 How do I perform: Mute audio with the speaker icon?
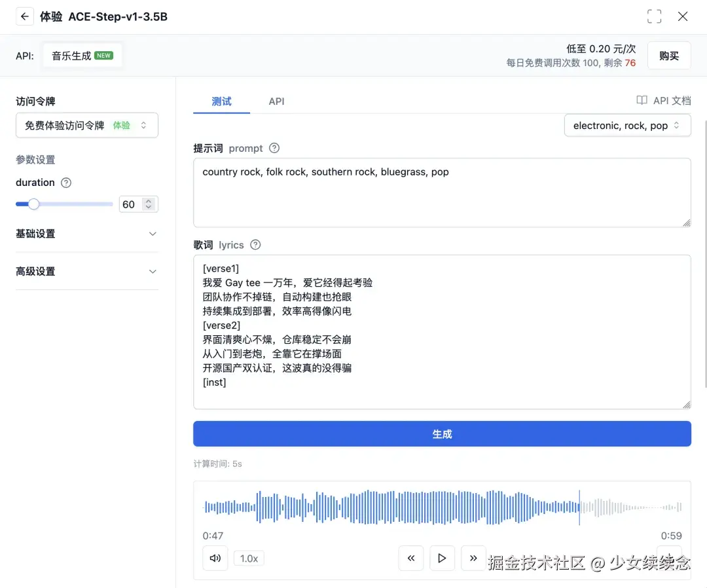[215, 559]
